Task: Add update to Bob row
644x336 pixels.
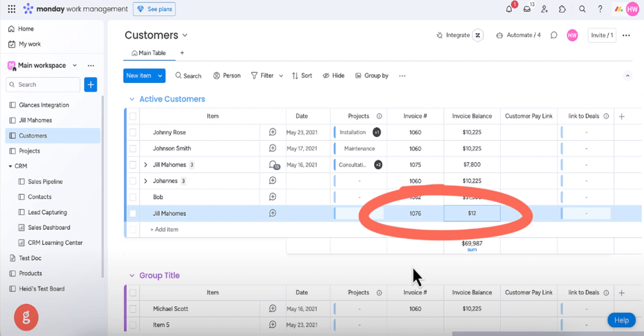Action: (273, 197)
